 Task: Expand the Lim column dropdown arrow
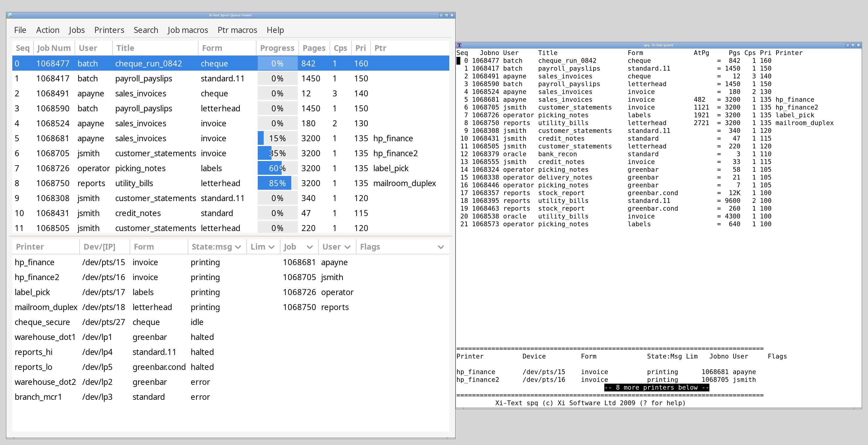(271, 247)
